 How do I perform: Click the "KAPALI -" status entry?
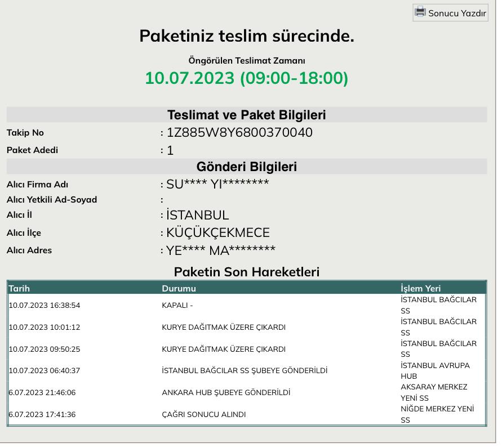click(177, 306)
